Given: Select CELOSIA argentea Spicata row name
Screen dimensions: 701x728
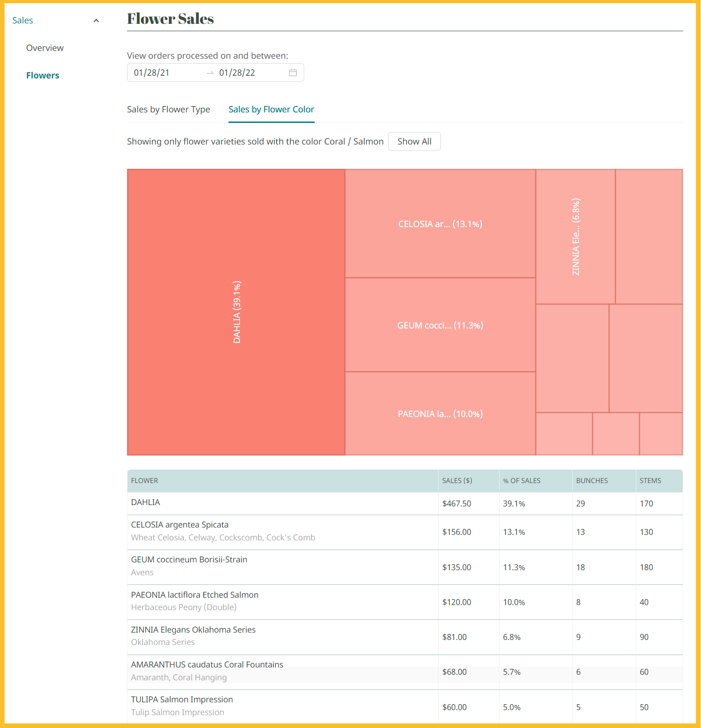Looking at the screenshot, I should click(x=180, y=525).
